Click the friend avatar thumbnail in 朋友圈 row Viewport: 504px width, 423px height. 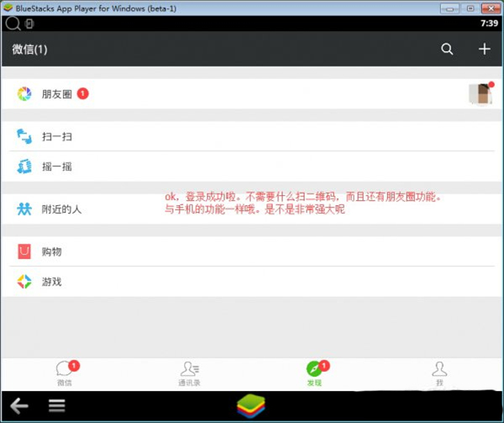point(480,94)
